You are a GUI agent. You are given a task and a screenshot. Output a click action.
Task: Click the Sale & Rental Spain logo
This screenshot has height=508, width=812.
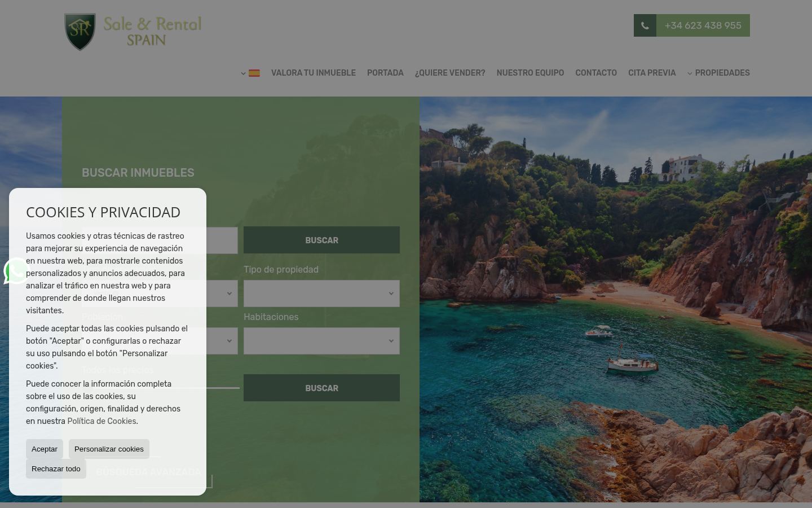133,32
